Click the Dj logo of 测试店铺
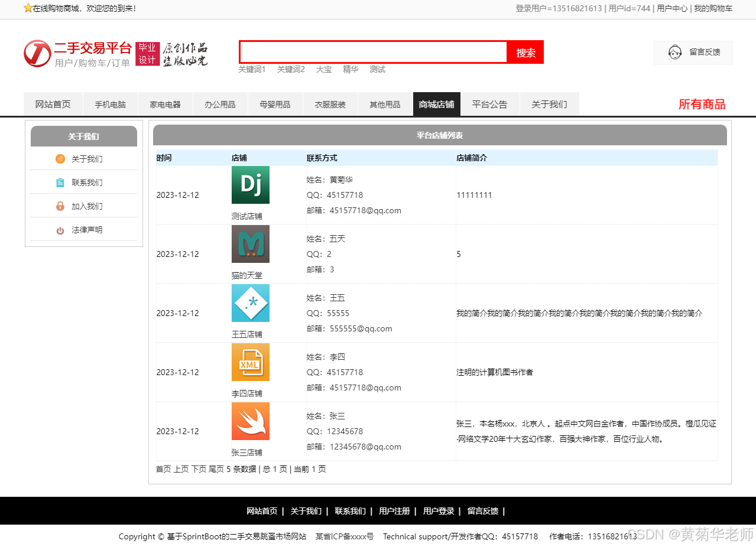This screenshot has width=756, height=547. coord(251,185)
